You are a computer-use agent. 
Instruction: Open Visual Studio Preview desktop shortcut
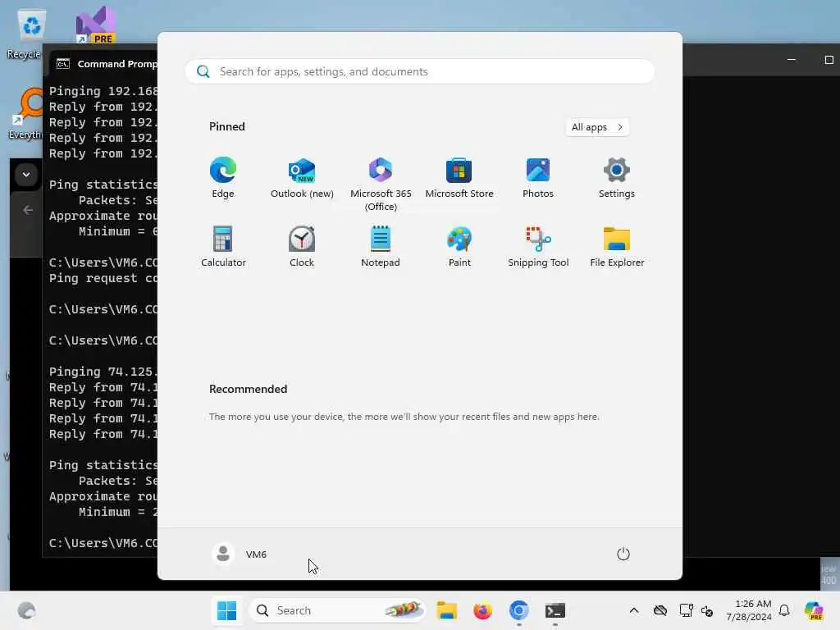pyautogui.click(x=95, y=25)
